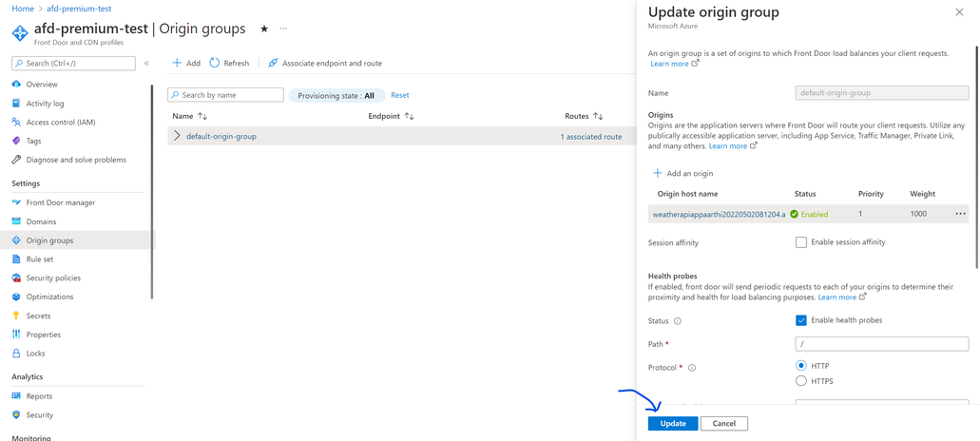Viewport: 980px width, 441px height.
Task: Click the Front Door manager icon
Action: pos(17,202)
